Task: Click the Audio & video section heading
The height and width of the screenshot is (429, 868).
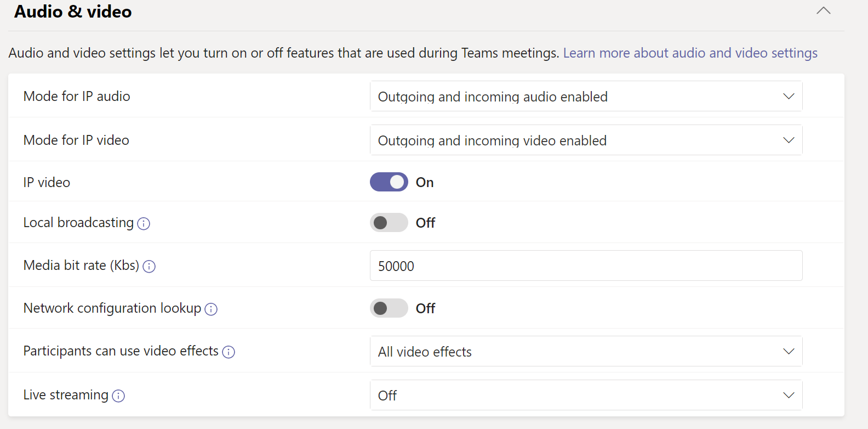Action: click(x=73, y=12)
